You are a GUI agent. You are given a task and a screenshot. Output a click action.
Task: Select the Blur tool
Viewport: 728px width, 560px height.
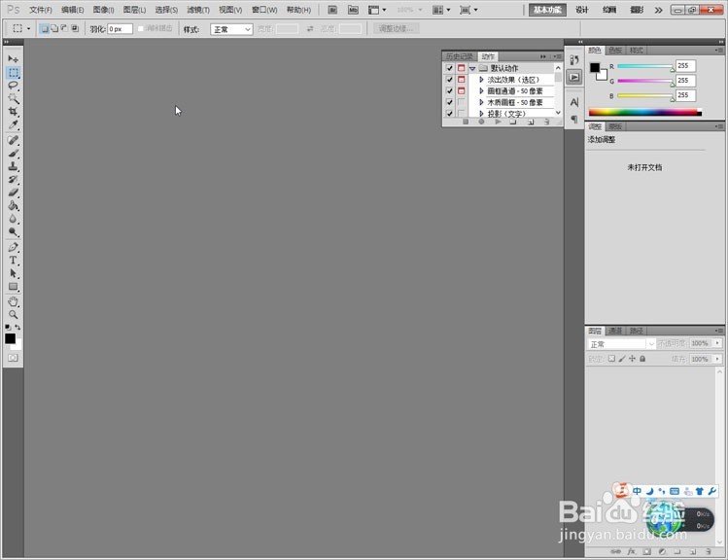(x=13, y=218)
